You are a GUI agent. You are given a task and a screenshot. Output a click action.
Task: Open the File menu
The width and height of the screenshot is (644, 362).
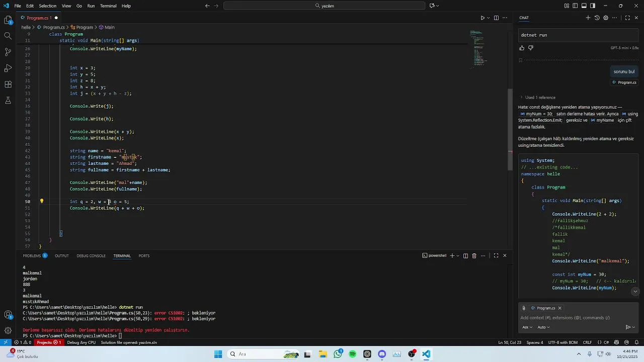pos(18,6)
